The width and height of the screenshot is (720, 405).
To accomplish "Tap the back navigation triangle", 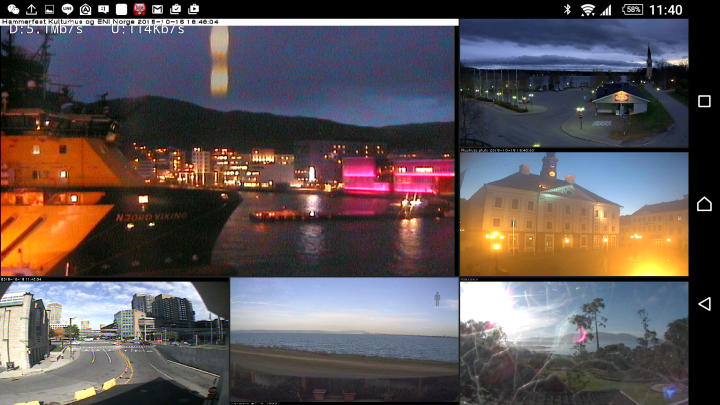I will click(704, 304).
